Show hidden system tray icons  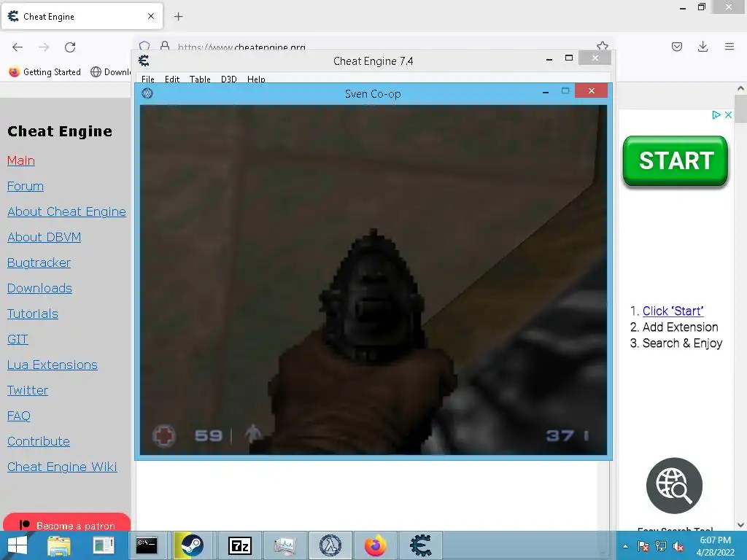625,546
